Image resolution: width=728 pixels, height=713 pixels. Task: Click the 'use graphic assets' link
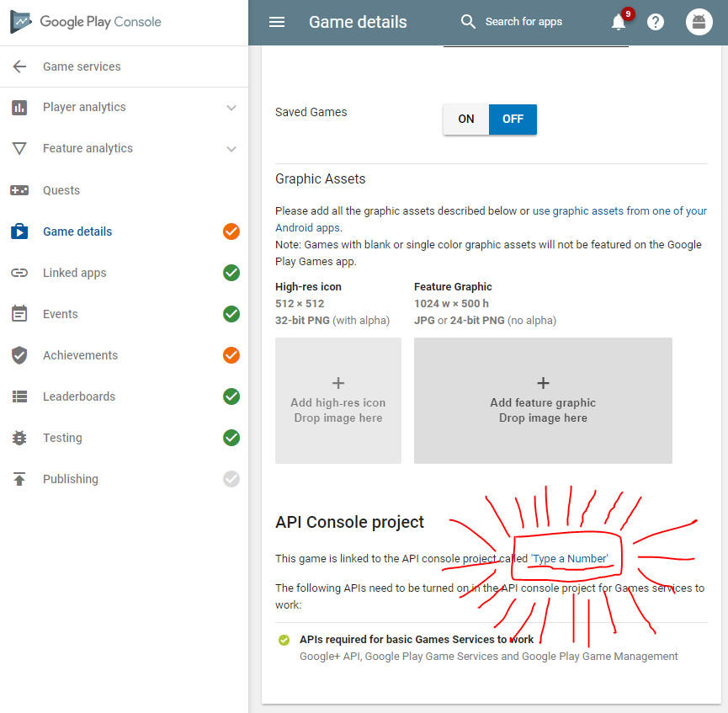pos(619,211)
